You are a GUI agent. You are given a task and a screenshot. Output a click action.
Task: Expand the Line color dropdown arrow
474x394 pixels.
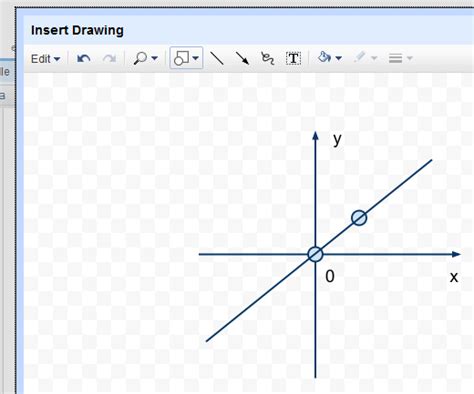point(374,58)
